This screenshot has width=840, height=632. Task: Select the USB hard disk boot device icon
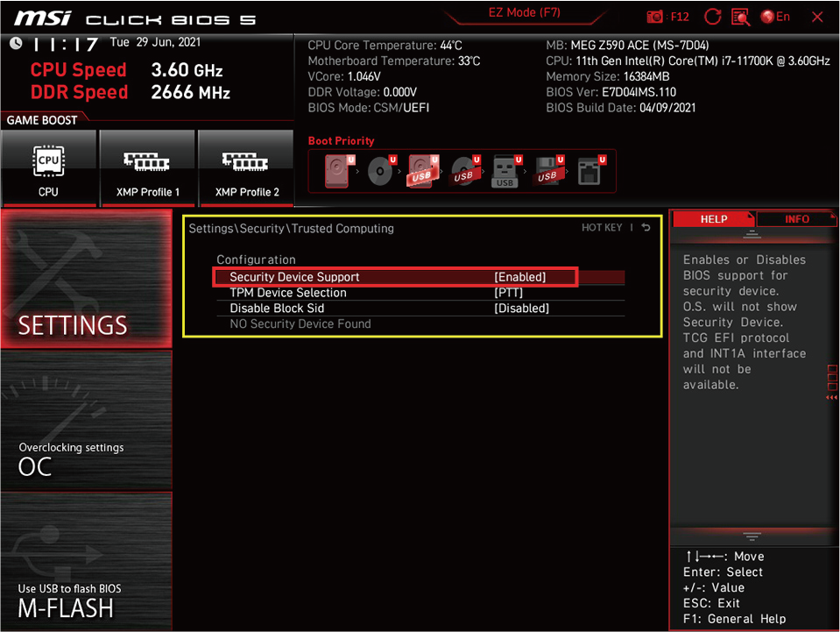pos(423,171)
